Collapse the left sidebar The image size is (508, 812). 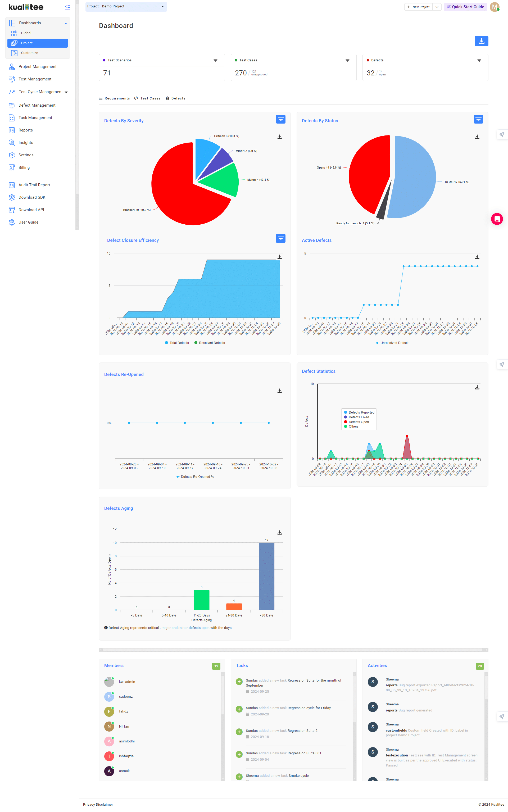point(67,7)
